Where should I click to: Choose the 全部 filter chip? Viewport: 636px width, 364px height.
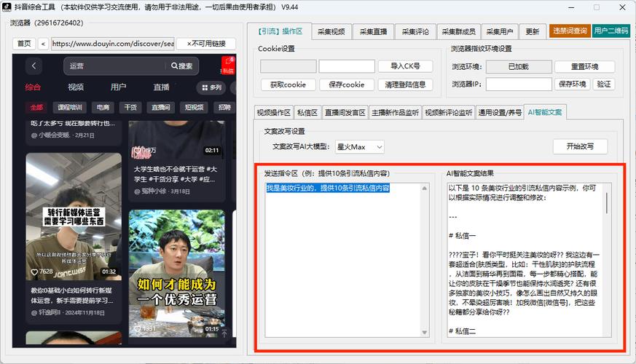(36, 108)
